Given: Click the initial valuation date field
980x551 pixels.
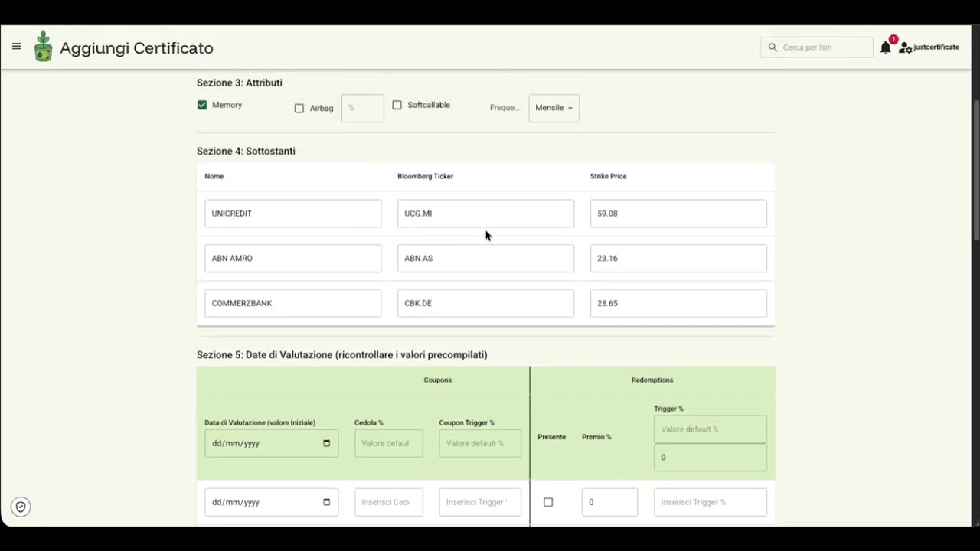Looking at the screenshot, I should [271, 443].
